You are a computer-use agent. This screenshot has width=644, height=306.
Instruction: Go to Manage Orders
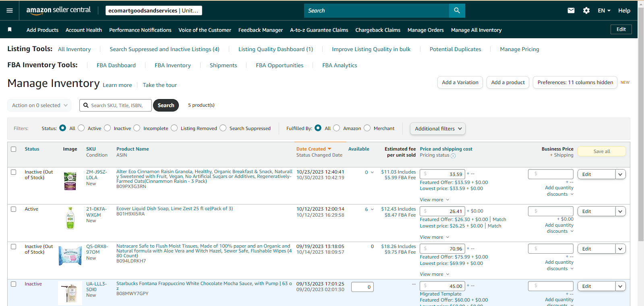point(425,30)
